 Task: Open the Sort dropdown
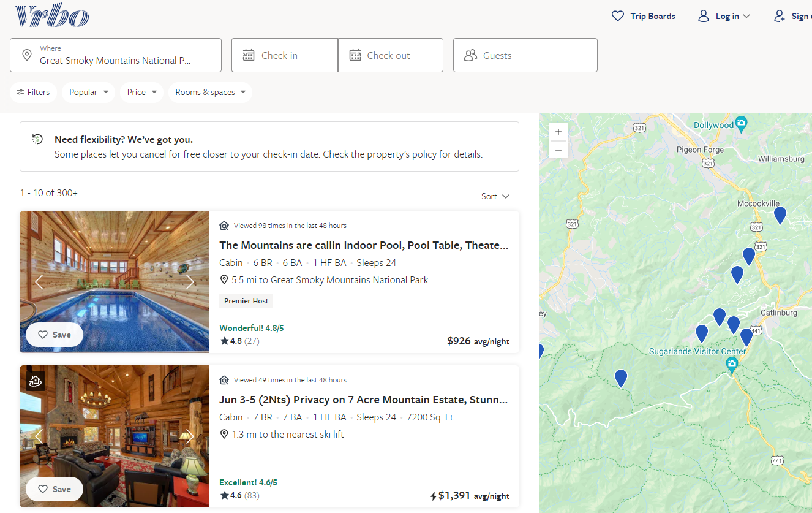click(x=495, y=196)
